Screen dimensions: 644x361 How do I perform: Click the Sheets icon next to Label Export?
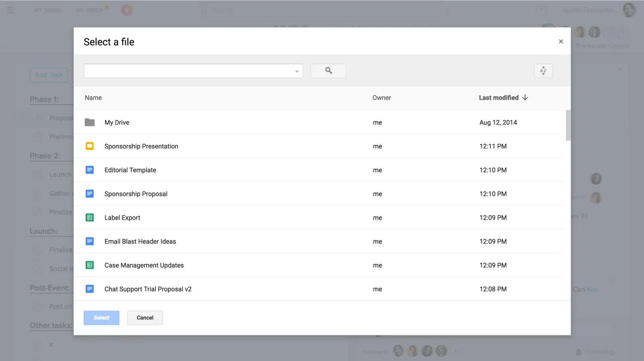[x=91, y=217]
